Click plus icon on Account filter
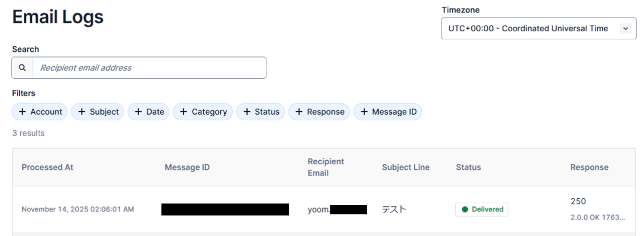This screenshot has width=644, height=236. tap(22, 112)
